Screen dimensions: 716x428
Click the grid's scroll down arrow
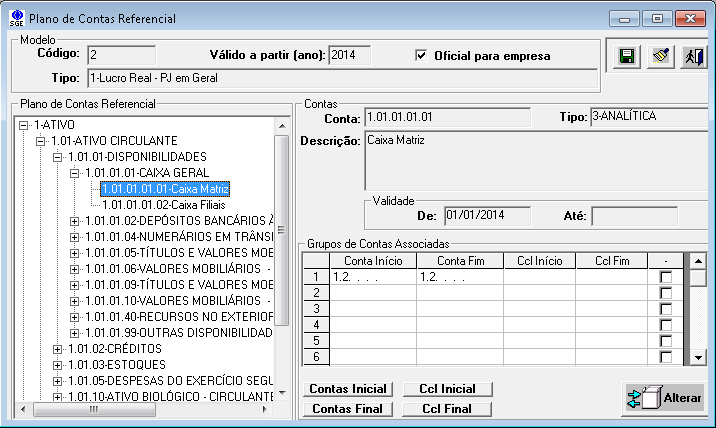pos(699,357)
